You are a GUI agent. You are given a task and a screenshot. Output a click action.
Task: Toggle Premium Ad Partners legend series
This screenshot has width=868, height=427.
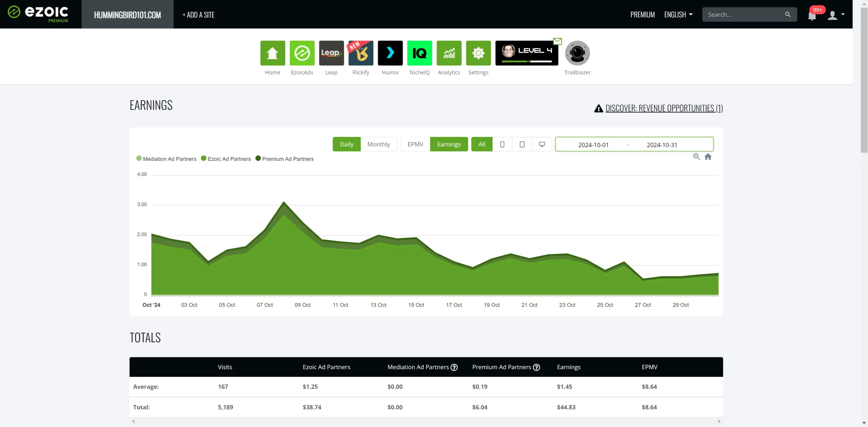pyautogui.click(x=284, y=159)
